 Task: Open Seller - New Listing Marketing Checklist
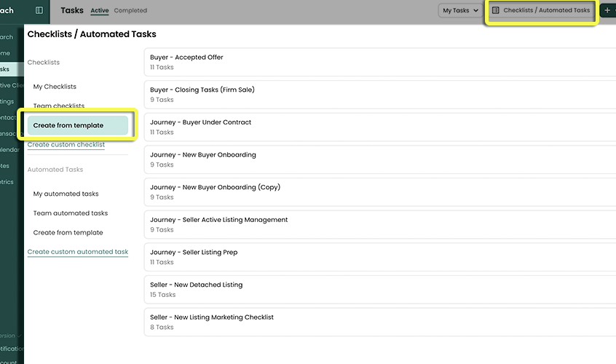(x=379, y=322)
